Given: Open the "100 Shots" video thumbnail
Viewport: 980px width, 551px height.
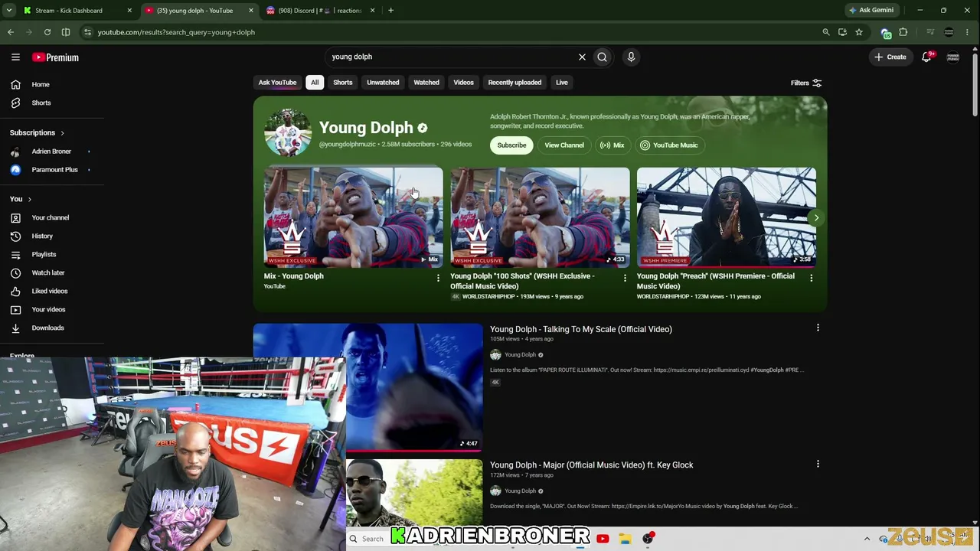Looking at the screenshot, I should pos(540,217).
